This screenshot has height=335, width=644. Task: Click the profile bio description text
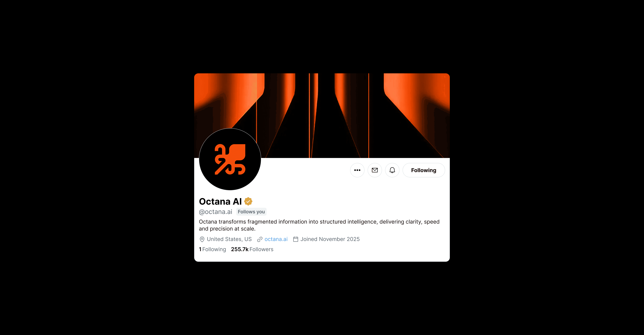pyautogui.click(x=319, y=225)
